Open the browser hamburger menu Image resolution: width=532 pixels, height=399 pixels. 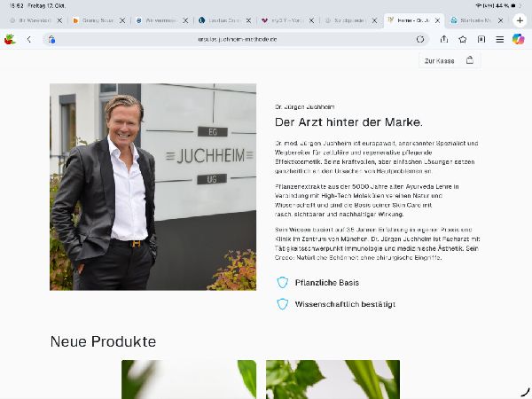pyautogui.click(x=500, y=39)
